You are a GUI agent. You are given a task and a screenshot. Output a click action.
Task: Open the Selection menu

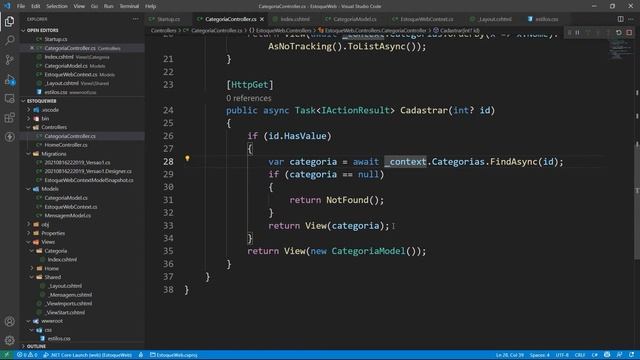click(x=57, y=6)
